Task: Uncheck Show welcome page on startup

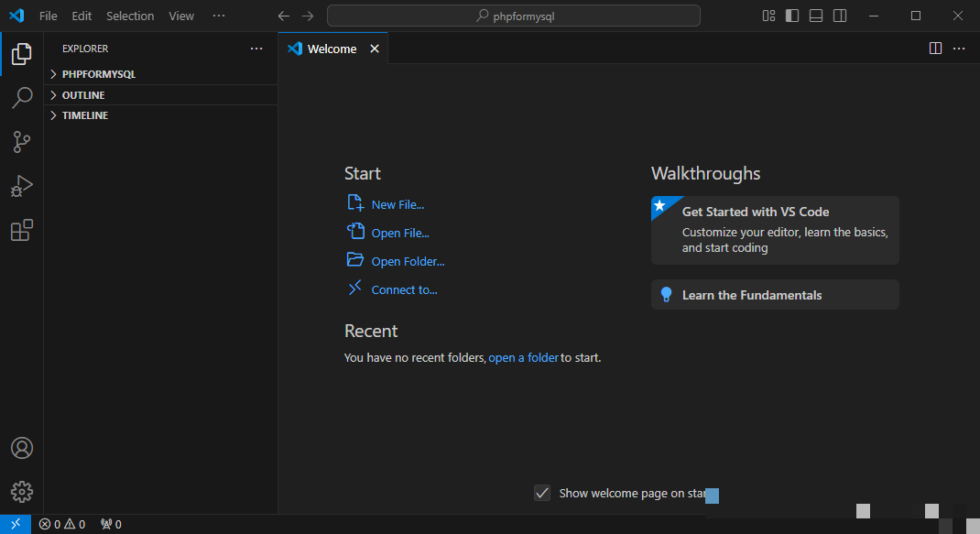Action: tap(542, 493)
